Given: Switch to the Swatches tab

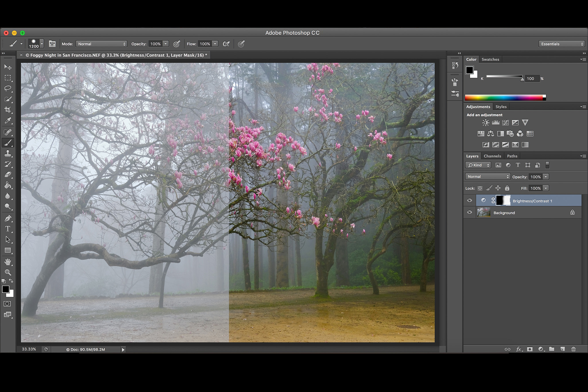Looking at the screenshot, I should 490,59.
